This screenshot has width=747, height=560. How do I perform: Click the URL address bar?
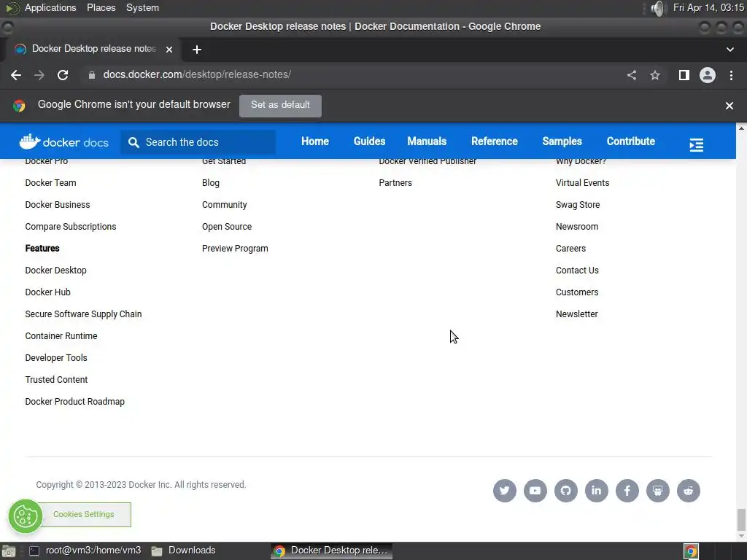pyautogui.click(x=352, y=75)
